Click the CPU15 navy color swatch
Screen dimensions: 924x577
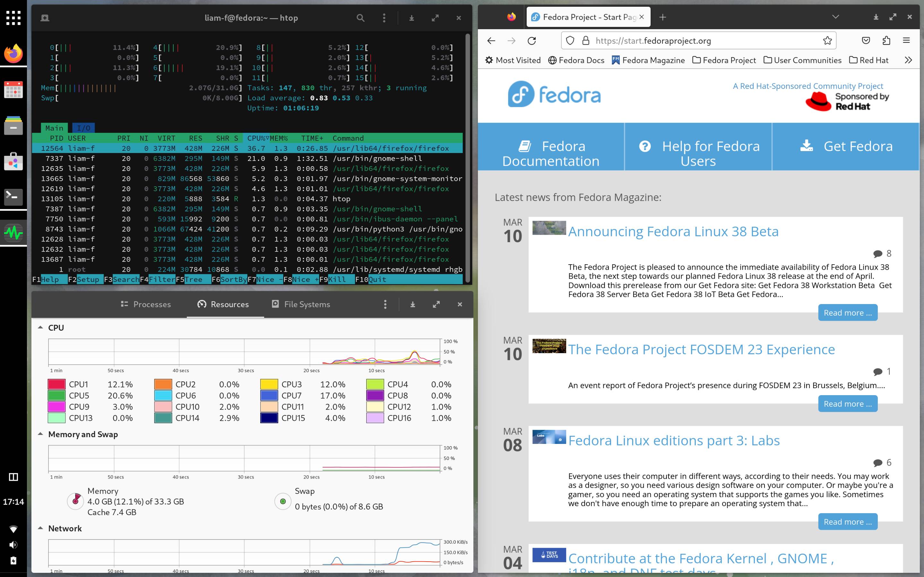(x=269, y=418)
